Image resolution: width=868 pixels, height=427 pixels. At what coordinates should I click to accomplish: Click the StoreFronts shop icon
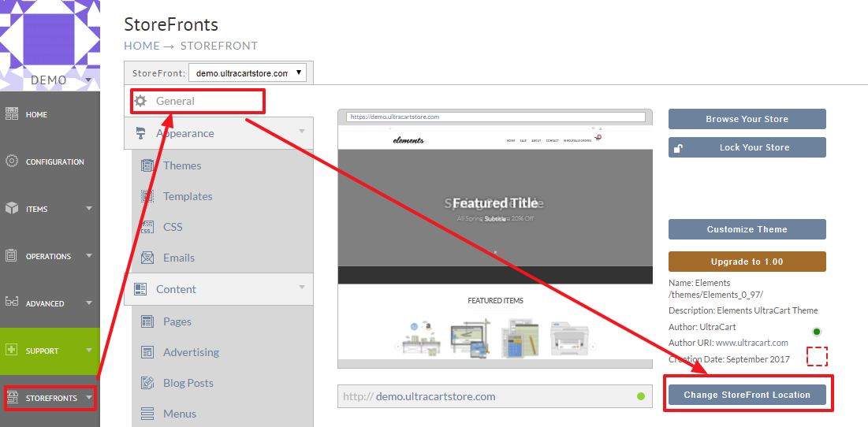tap(13, 398)
